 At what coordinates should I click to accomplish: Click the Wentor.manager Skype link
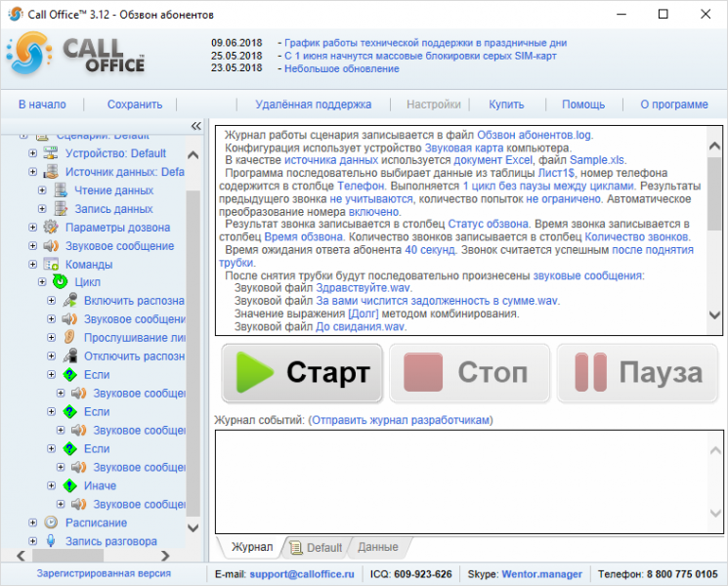[541, 574]
